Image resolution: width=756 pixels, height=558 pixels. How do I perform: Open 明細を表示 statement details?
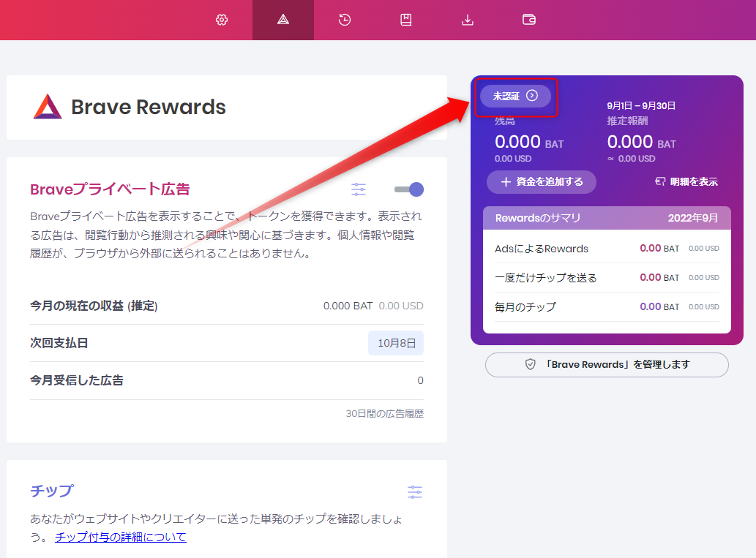pyautogui.click(x=686, y=182)
